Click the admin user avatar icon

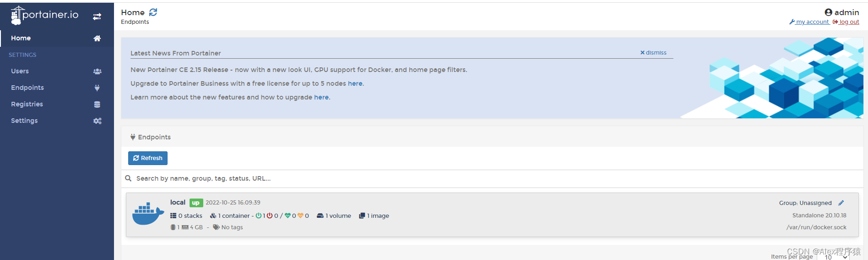(x=828, y=12)
